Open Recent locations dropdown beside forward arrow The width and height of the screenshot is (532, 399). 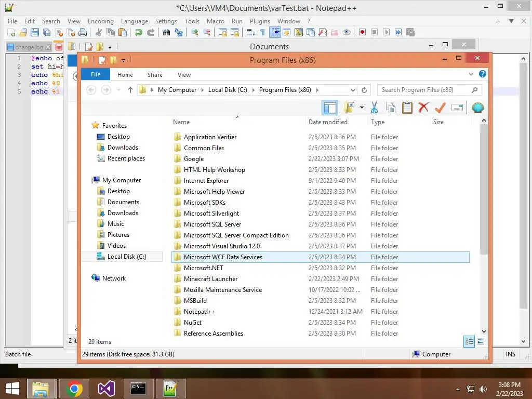118,90
